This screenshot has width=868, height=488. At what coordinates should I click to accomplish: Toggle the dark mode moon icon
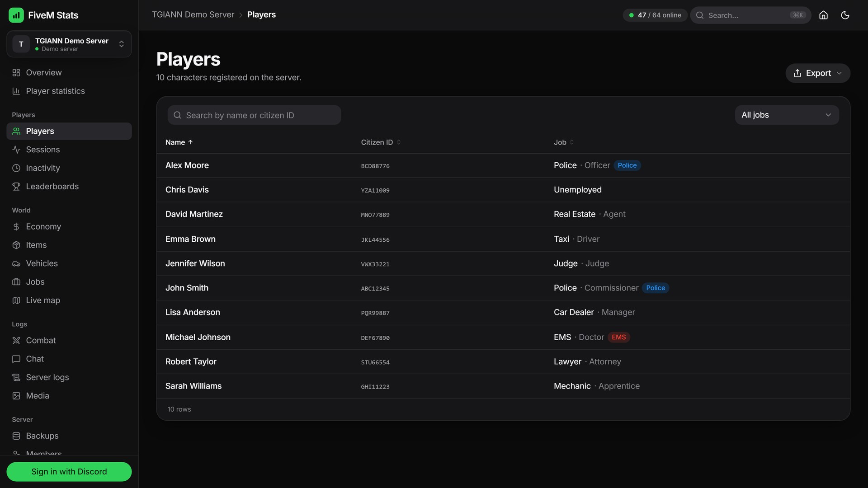(x=845, y=15)
